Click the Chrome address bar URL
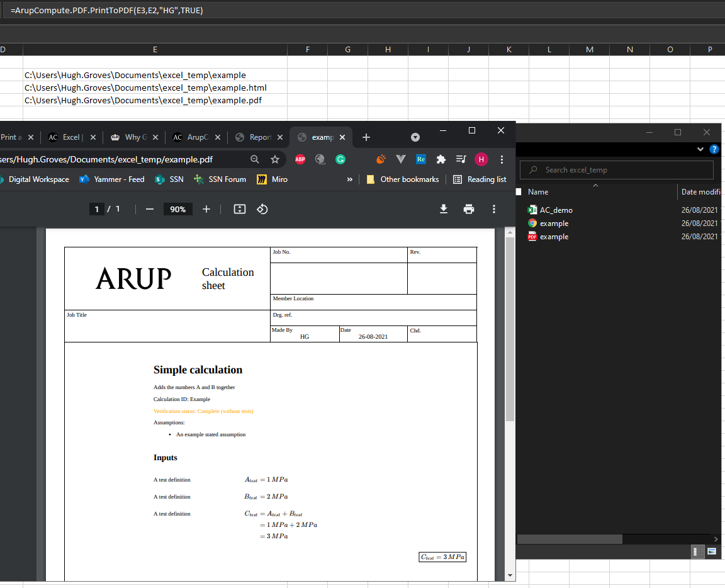Viewport: 725px width, 588px height. (106, 160)
